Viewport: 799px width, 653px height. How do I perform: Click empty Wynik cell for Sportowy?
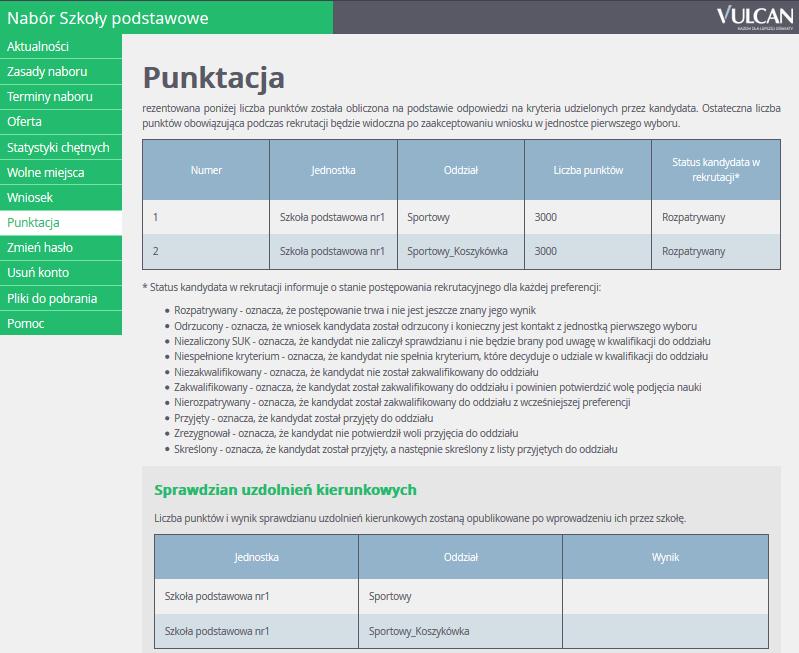click(665, 596)
